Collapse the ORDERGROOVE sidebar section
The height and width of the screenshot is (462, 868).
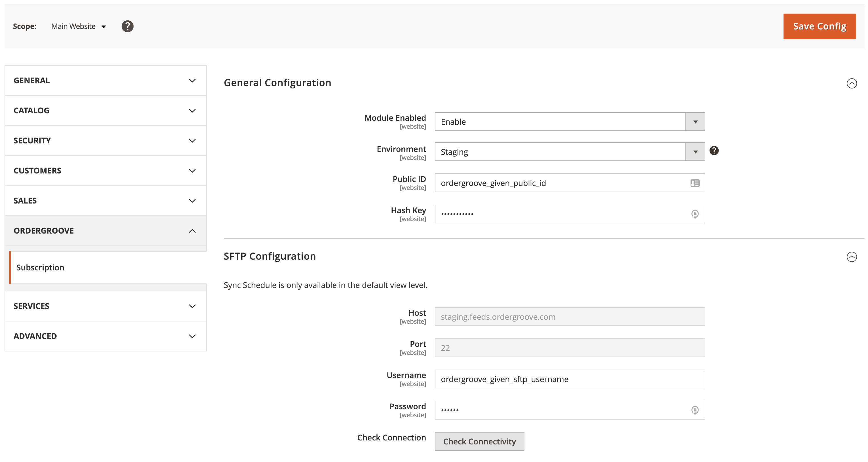click(x=105, y=231)
